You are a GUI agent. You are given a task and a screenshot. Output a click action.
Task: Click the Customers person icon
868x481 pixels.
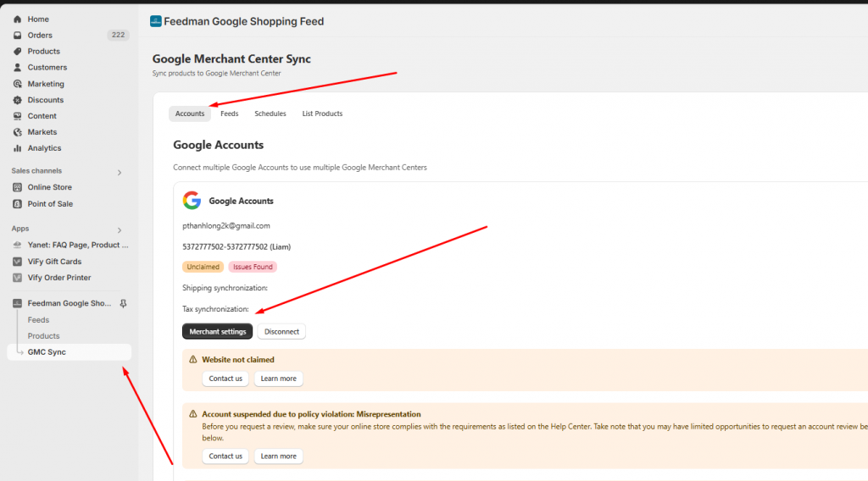17,68
